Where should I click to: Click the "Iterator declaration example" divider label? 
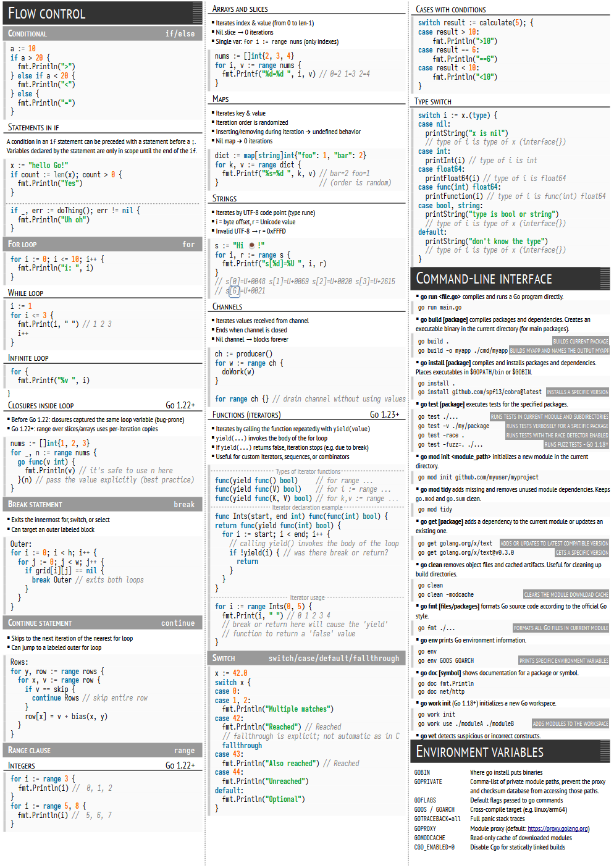(x=307, y=507)
